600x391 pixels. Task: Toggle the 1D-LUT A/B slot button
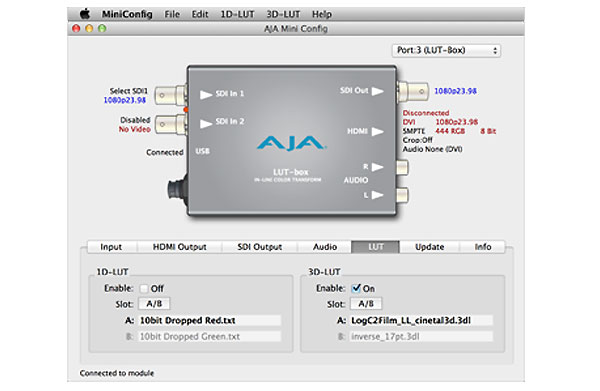tap(154, 304)
